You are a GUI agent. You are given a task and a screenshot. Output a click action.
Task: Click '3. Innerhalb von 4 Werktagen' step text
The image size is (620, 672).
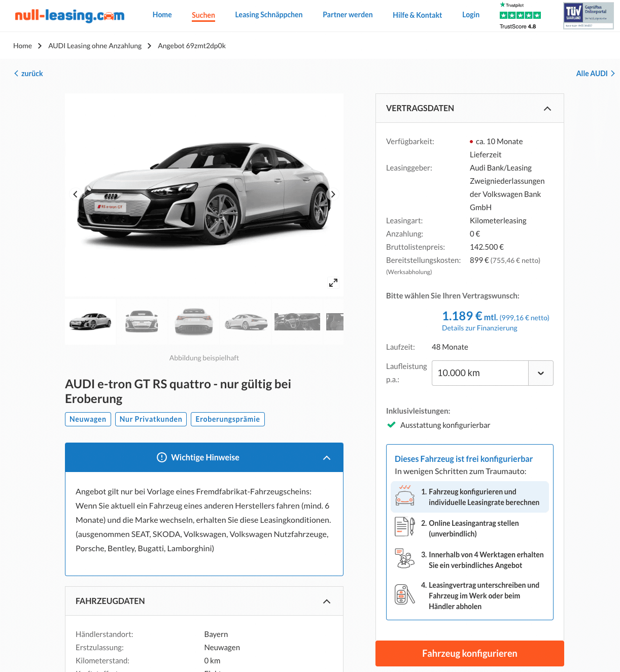[482, 560]
